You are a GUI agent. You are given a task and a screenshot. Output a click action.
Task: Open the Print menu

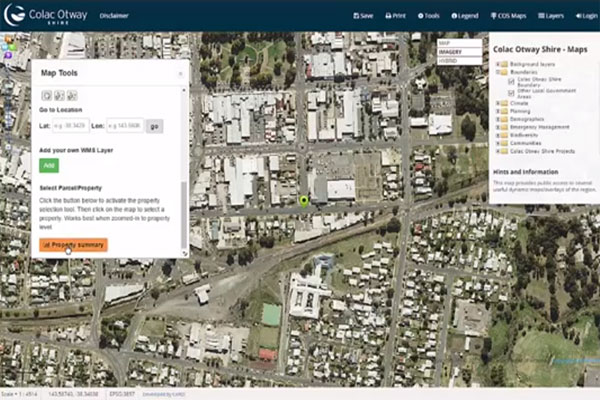(x=396, y=16)
